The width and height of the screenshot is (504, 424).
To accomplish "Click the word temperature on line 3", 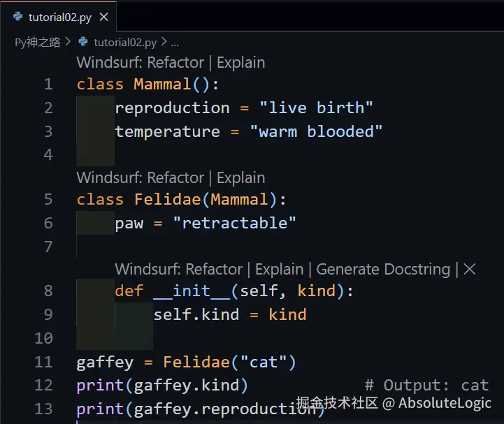I will click(x=168, y=132).
